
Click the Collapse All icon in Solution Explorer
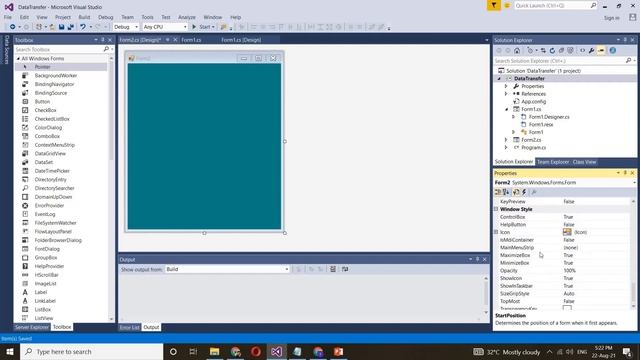click(561, 51)
